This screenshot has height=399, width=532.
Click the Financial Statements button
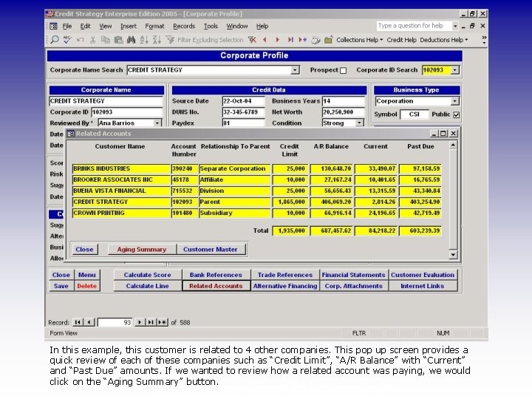[x=353, y=275]
